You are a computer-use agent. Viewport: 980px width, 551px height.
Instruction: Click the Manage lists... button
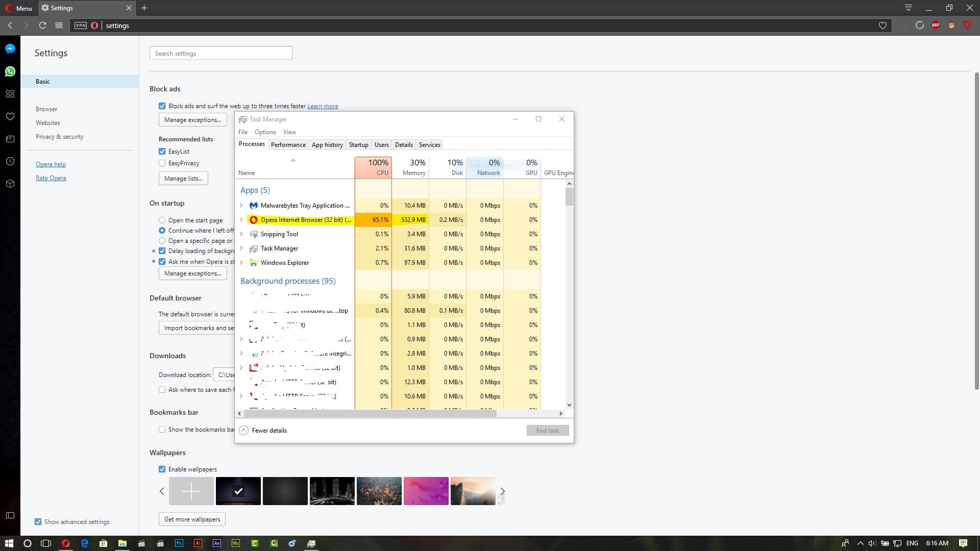(183, 179)
